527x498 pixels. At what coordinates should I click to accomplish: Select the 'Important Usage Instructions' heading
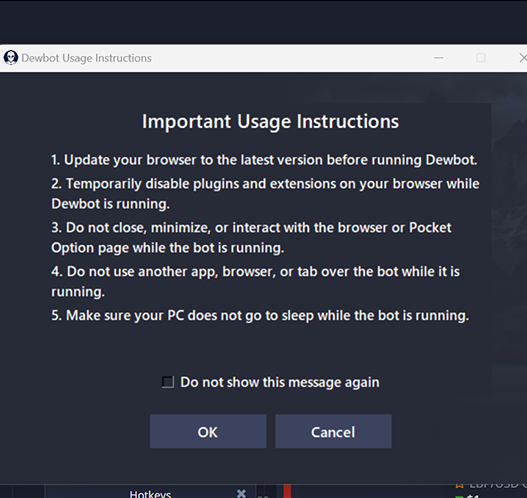[x=270, y=121]
